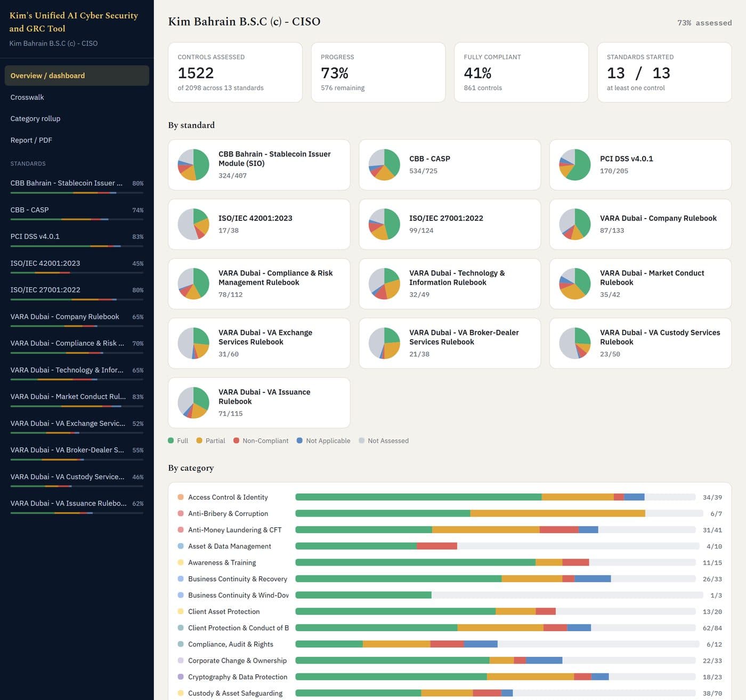Click the green Full legend dot
Image resolution: width=746 pixels, height=700 pixels.
point(171,440)
